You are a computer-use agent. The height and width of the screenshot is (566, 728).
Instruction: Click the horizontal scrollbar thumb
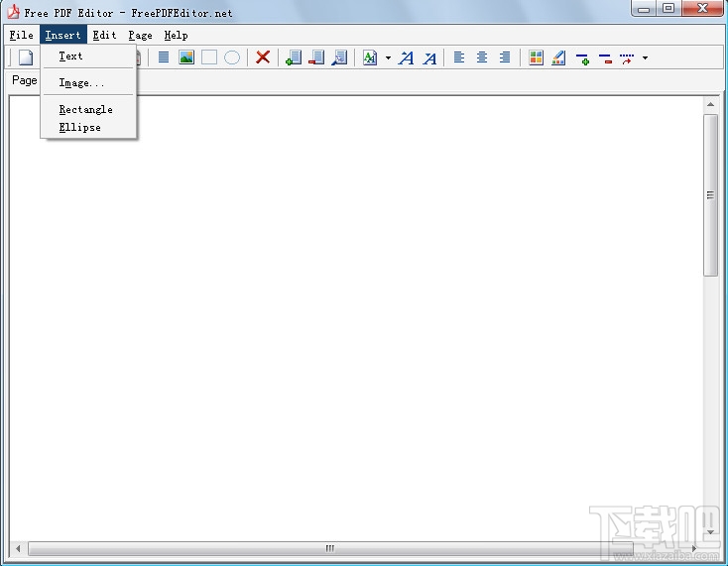(x=330, y=548)
